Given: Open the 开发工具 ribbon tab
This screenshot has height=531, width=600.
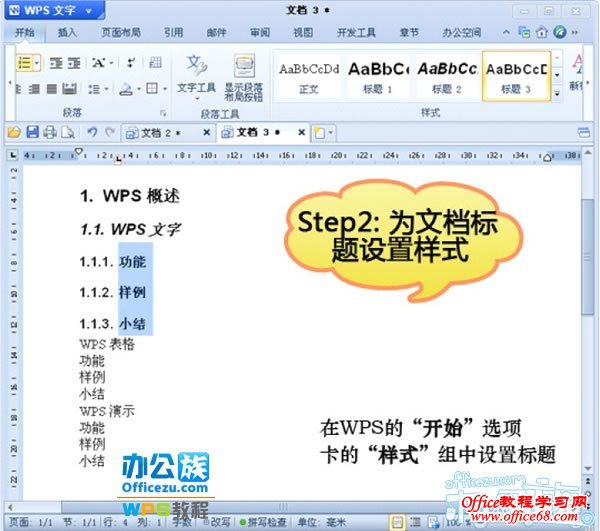Looking at the screenshot, I should (356, 33).
